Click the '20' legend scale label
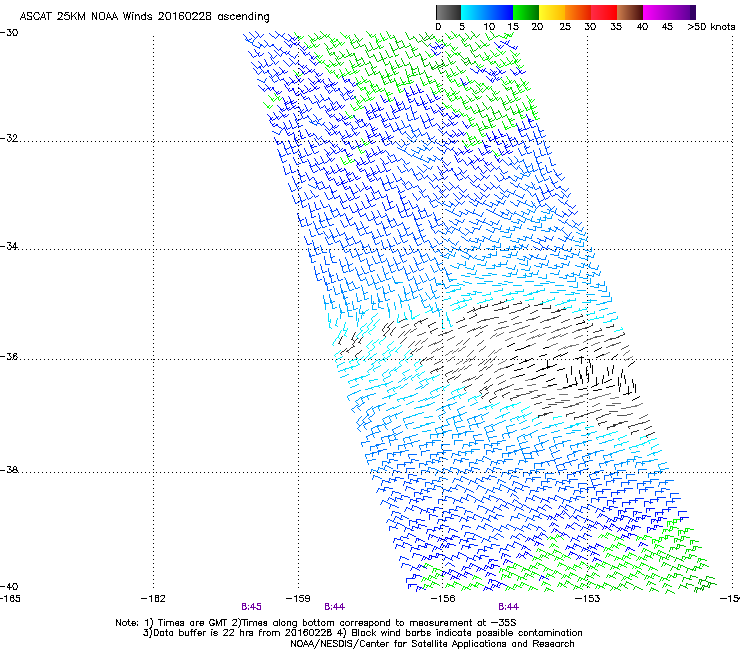Image resolution: width=740 pixels, height=650 pixels. point(537,27)
